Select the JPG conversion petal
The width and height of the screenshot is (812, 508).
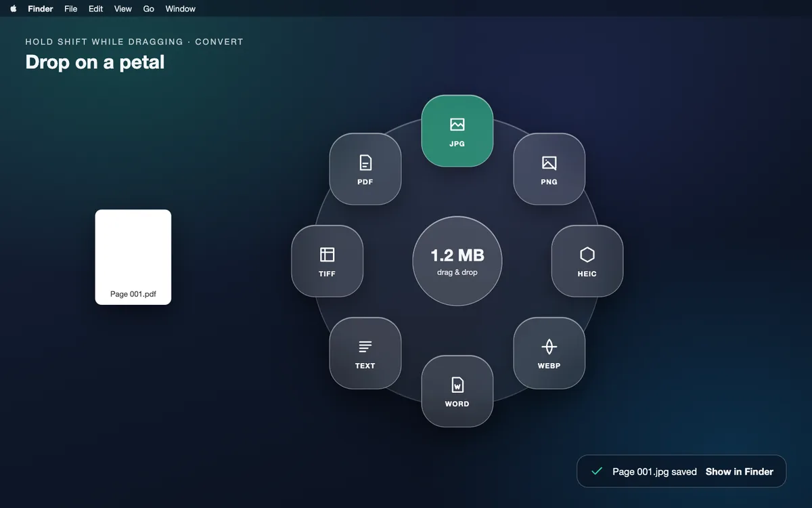457,131
